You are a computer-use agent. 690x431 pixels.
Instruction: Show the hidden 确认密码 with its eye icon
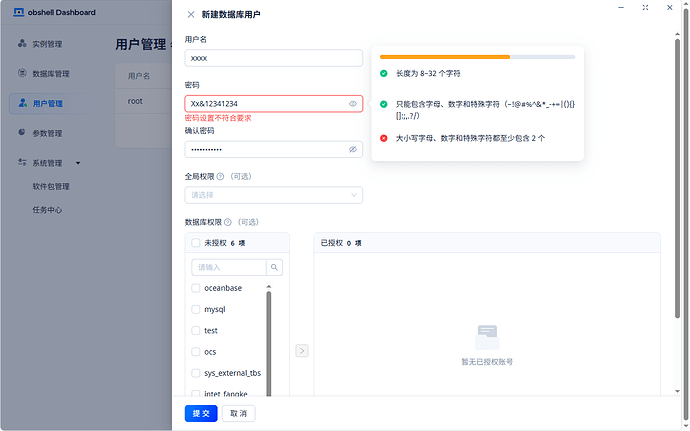352,150
